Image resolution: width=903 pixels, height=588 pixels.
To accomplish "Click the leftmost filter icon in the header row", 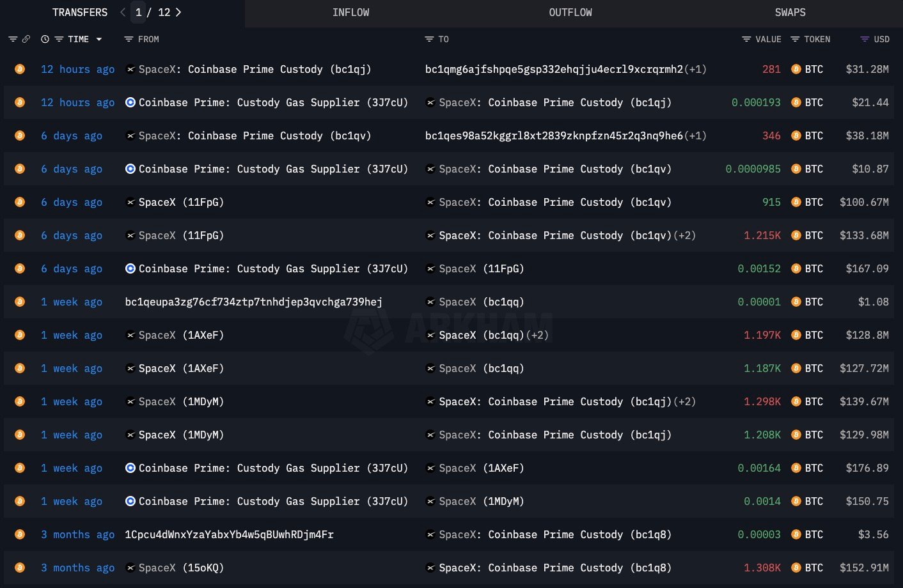I will 12,40.
